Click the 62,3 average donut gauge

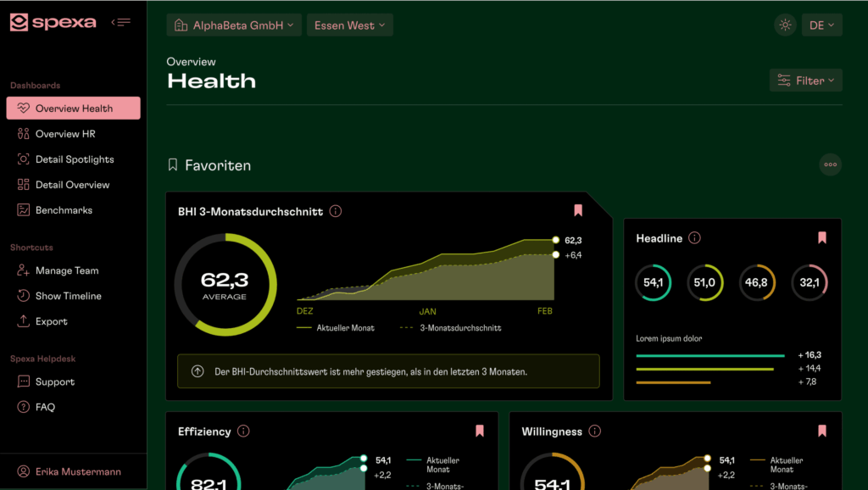point(225,285)
